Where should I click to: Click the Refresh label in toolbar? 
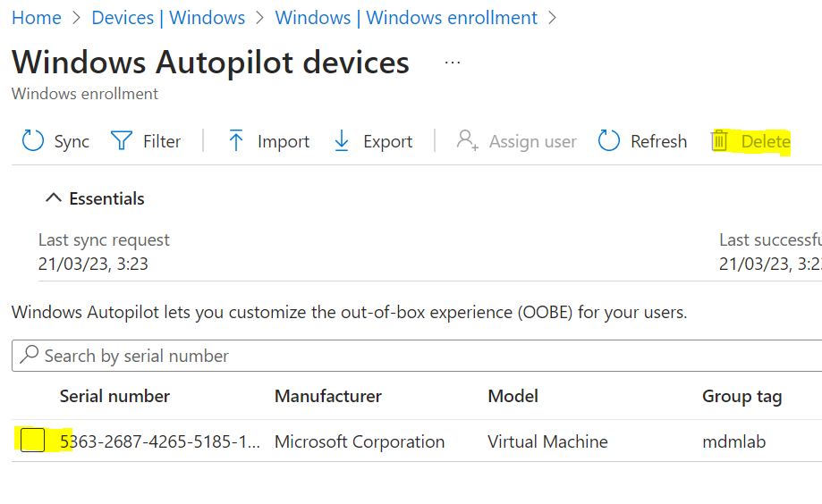click(x=658, y=141)
